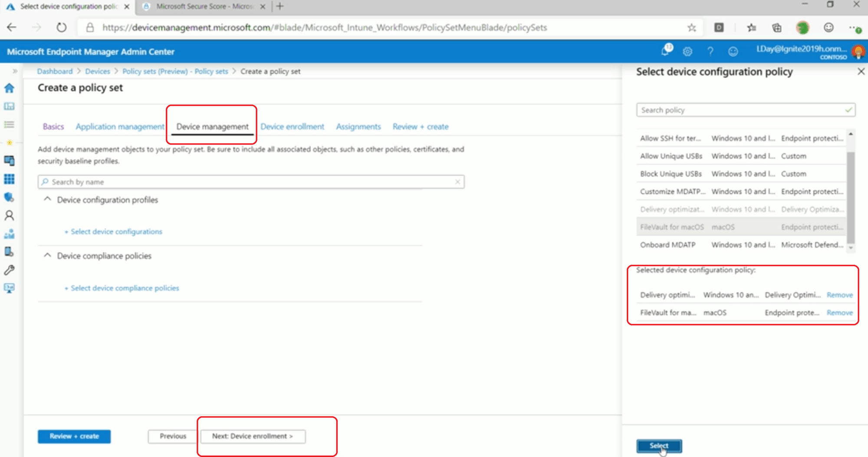
Task: Open portal settings gear icon
Action: point(687,51)
